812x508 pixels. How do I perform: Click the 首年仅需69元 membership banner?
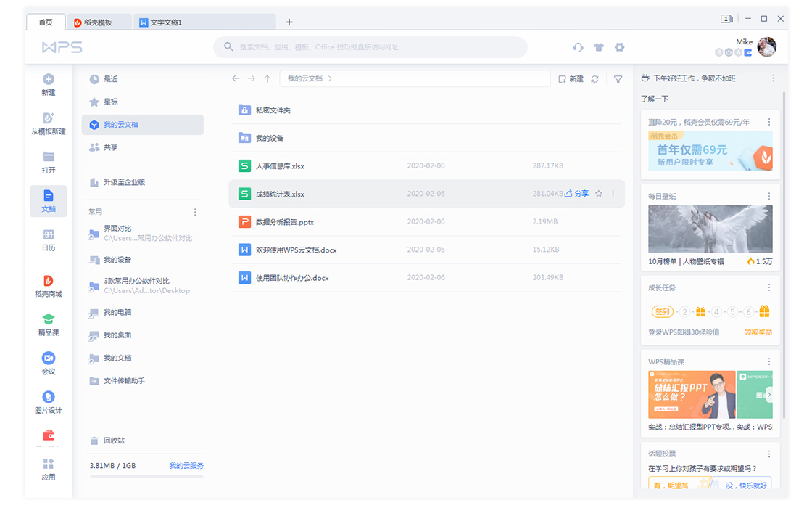[x=710, y=151]
